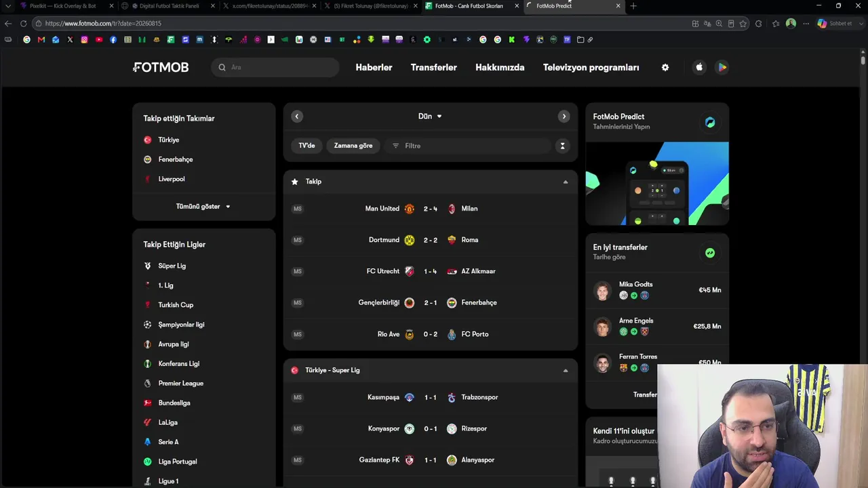This screenshot has width=868, height=488.
Task: Open Televizyon programları menu
Action: coord(591,67)
